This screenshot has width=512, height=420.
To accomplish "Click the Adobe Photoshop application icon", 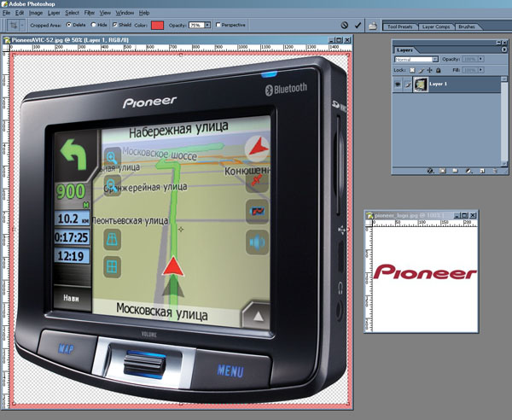I will tap(4, 4).
